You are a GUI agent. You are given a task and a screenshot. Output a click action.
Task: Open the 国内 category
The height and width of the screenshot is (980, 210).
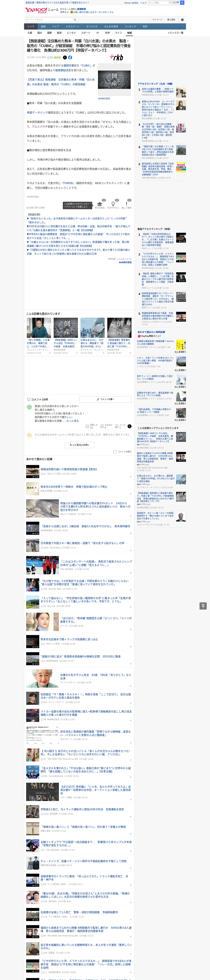(40, 33)
